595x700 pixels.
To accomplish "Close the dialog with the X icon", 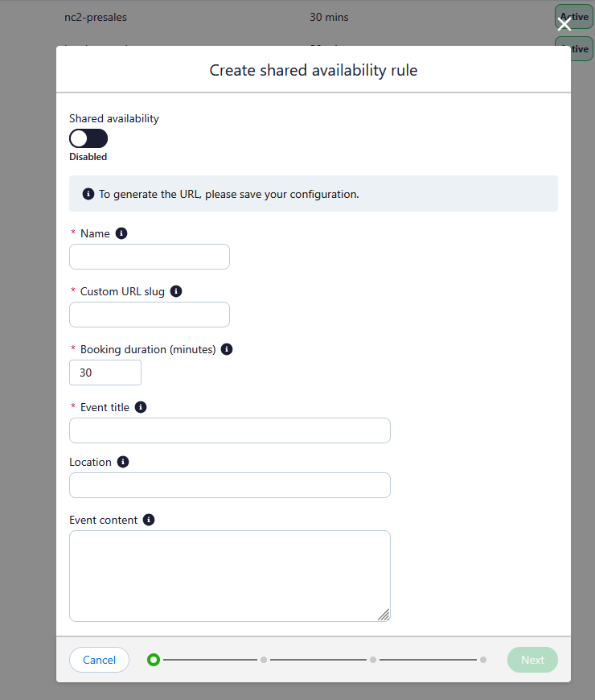I will (x=564, y=23).
